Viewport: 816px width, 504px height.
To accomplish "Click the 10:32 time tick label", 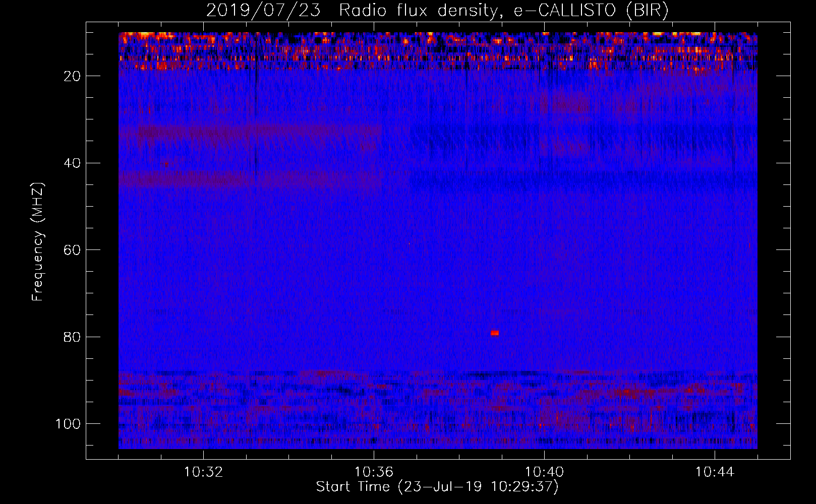I will (x=203, y=472).
